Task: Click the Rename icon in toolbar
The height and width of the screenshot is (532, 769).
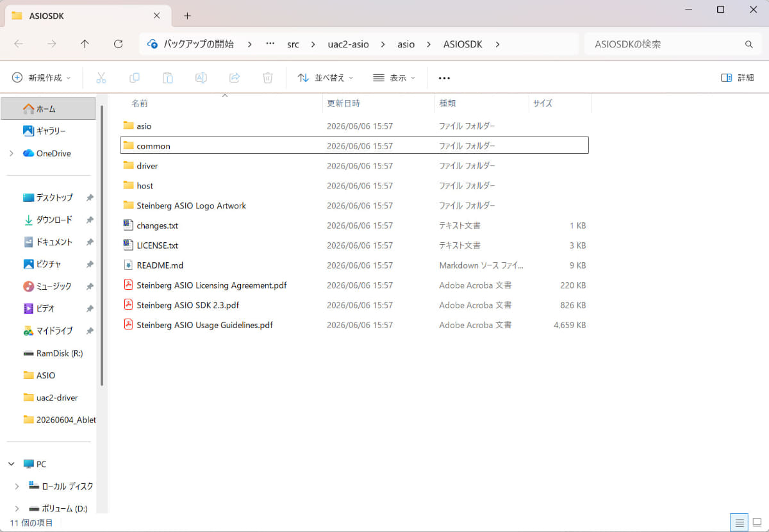Action: (x=201, y=78)
